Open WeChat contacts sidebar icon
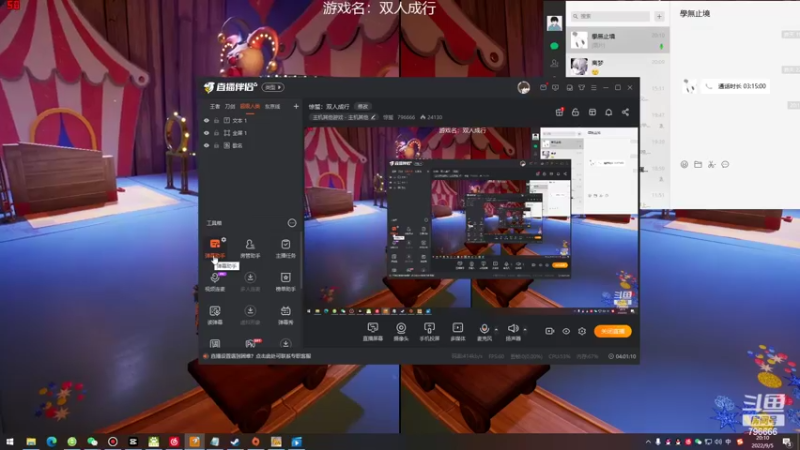Viewport: 800px width, 450px height. point(555,63)
